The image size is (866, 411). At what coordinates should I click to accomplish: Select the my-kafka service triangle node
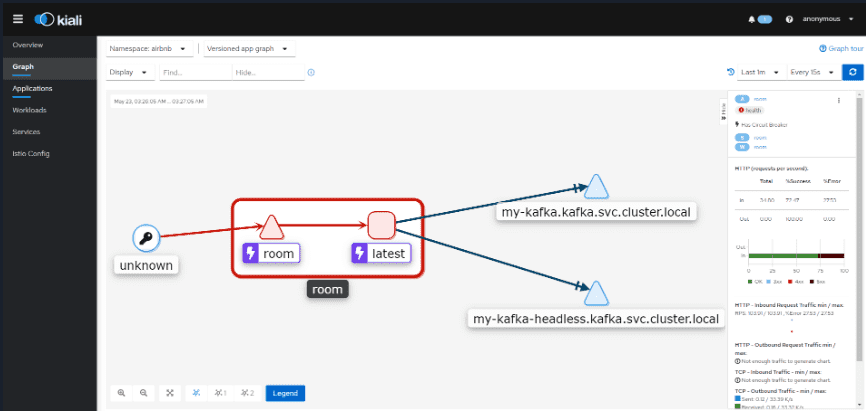[x=596, y=187]
